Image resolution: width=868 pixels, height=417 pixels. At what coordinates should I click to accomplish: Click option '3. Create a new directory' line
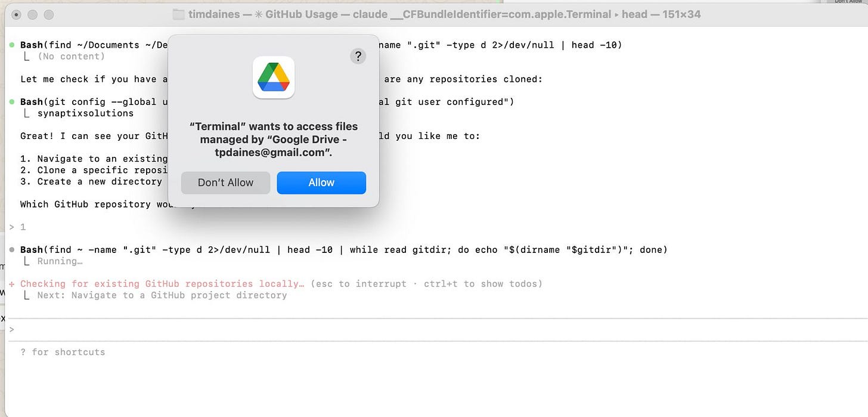pos(91,181)
